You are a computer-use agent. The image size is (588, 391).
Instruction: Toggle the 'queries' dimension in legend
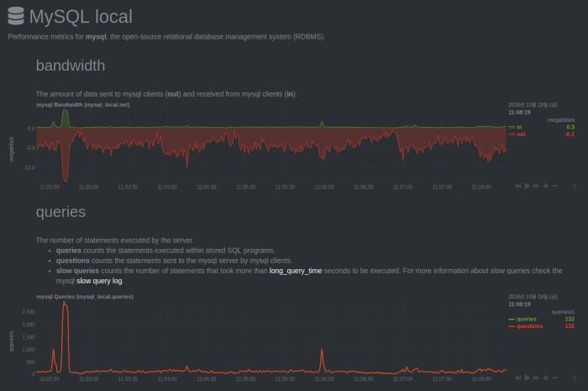[x=527, y=319]
